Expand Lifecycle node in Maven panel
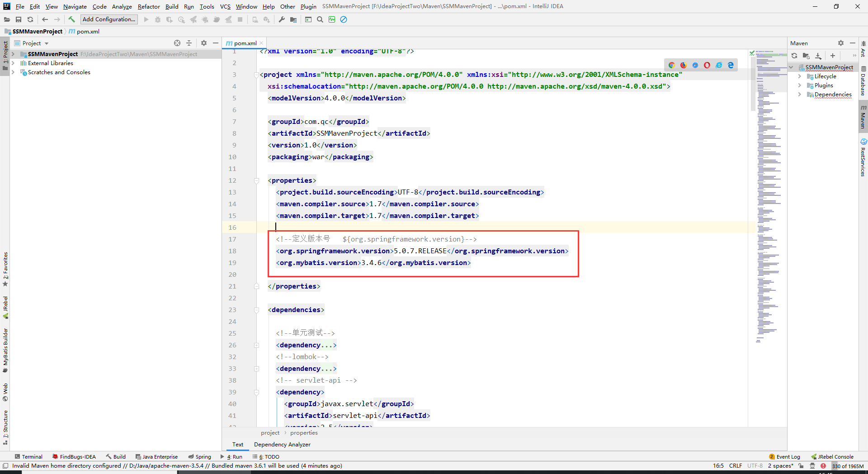Viewport: 868px width, 474px height. (x=799, y=76)
